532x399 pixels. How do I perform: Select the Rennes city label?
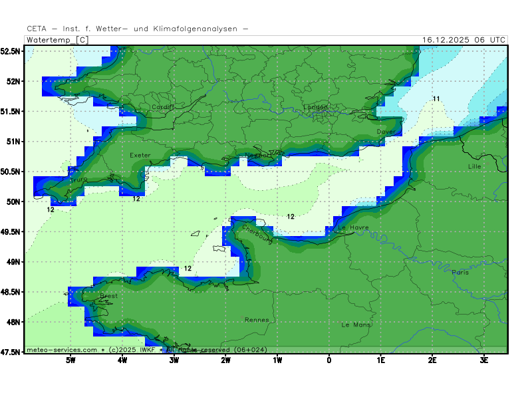257,320
